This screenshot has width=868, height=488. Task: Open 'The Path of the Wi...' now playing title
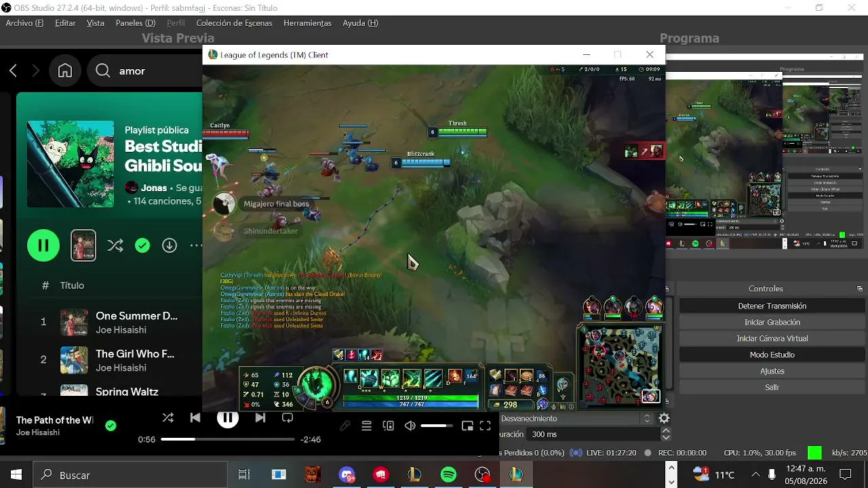pos(54,420)
